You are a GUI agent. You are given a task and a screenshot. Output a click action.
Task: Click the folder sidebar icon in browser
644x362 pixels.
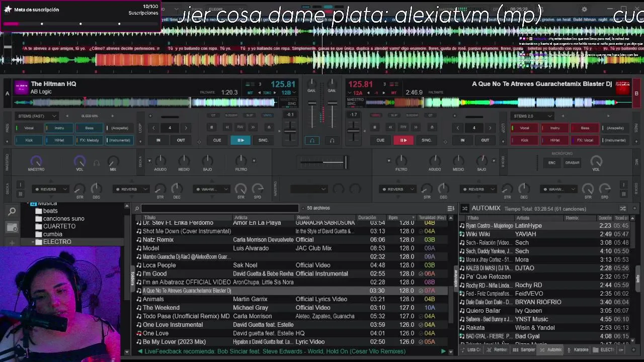(x=12, y=228)
